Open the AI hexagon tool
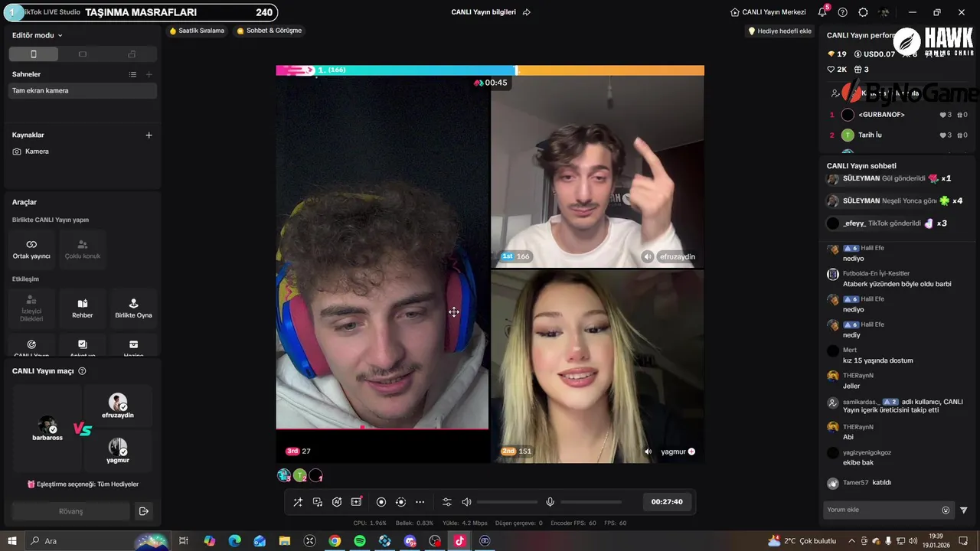 coord(337,502)
